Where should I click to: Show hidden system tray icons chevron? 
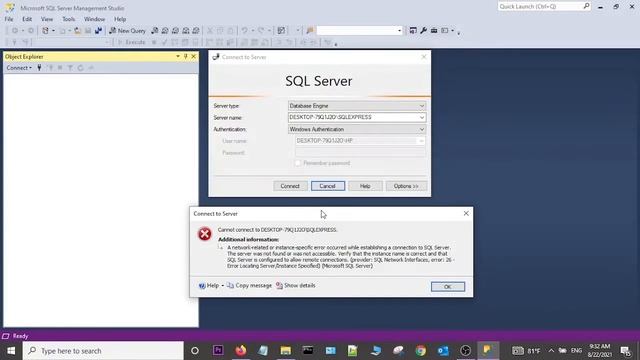coord(551,351)
